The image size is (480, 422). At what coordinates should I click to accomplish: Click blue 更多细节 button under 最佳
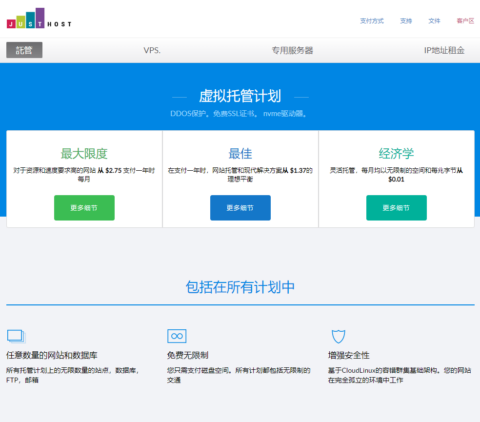240,208
